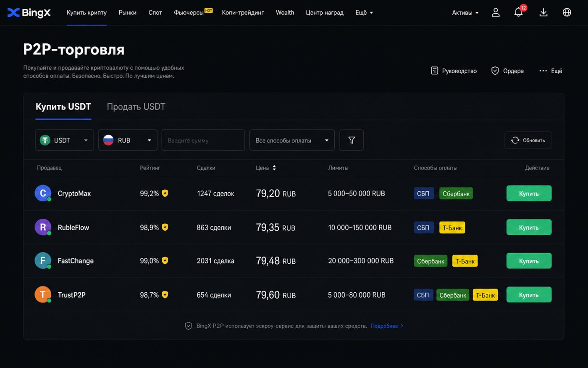Click the escrow shield icon in footer
The width and height of the screenshot is (588, 368).
point(189,326)
